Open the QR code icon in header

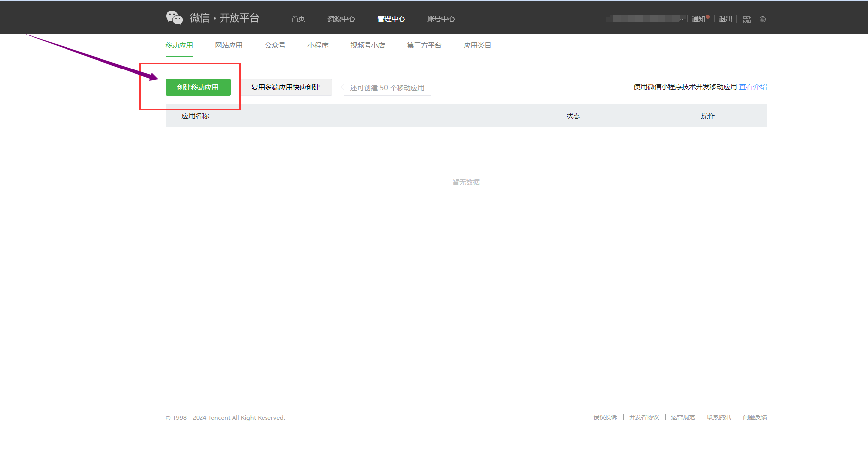tap(747, 19)
